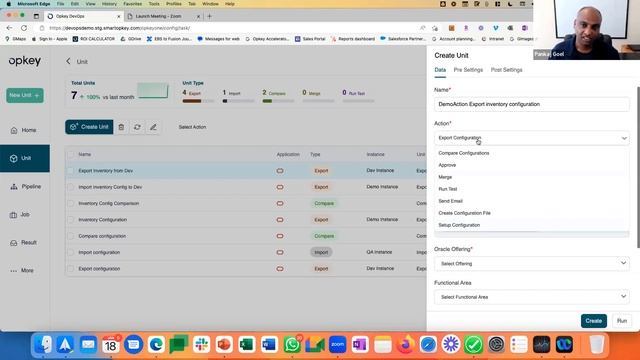Choose Approve from Action list
This screenshot has height=360, width=640.
coord(531,165)
